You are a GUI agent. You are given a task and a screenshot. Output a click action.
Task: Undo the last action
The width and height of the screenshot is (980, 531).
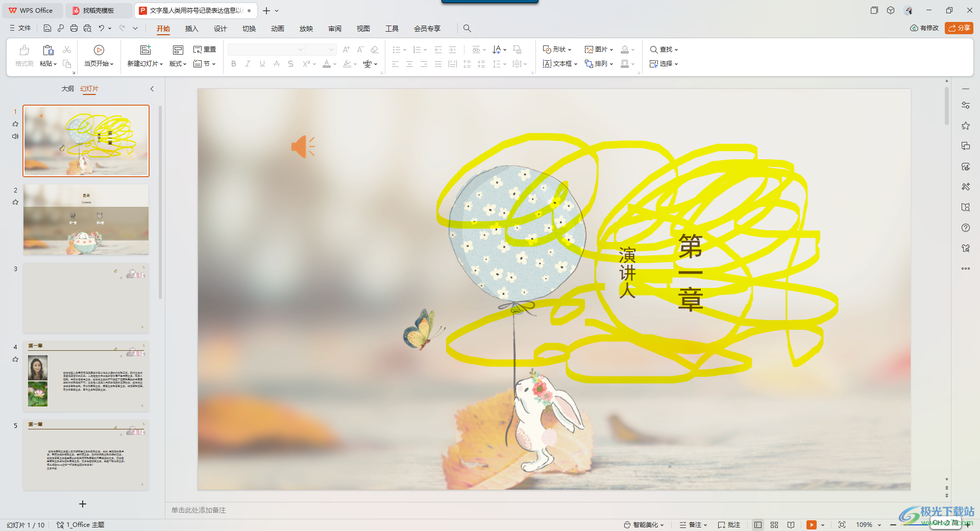coord(102,28)
